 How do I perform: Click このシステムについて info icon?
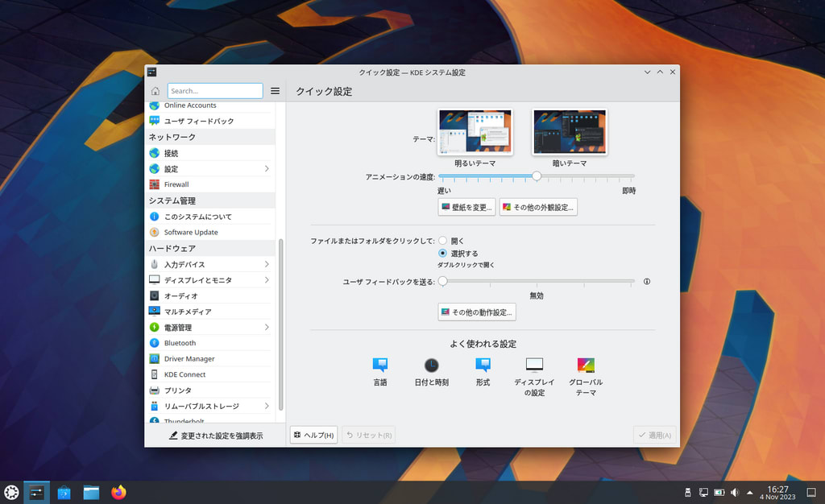click(154, 217)
